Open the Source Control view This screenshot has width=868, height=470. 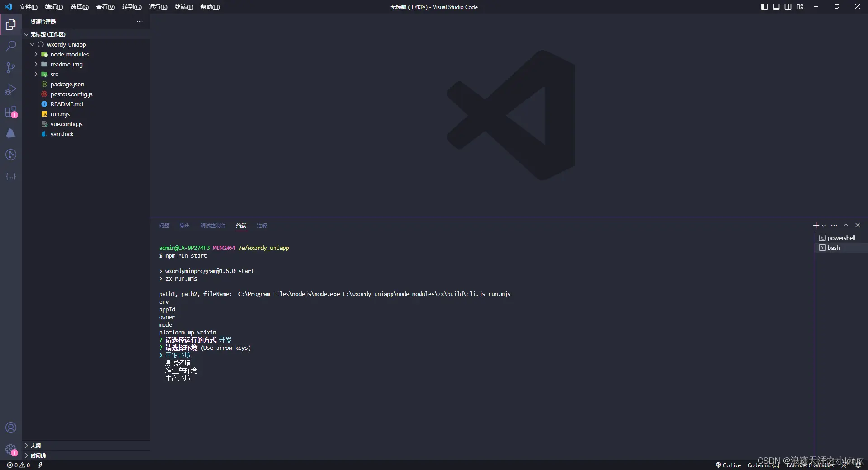[x=11, y=68]
